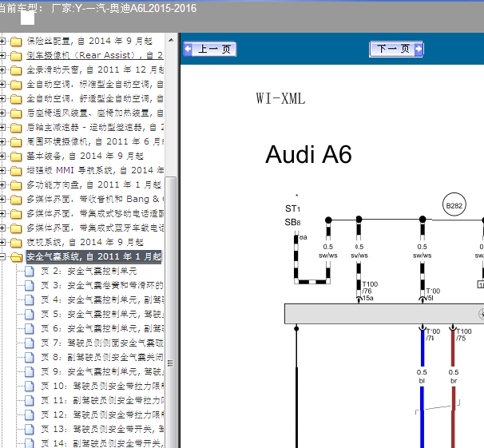Expand the 舒适型全自动空调 tree node
484x448 pixels.
pos(2,99)
